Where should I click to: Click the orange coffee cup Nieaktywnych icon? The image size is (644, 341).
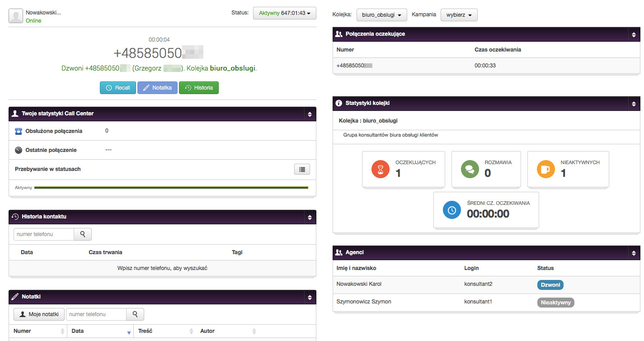click(545, 169)
